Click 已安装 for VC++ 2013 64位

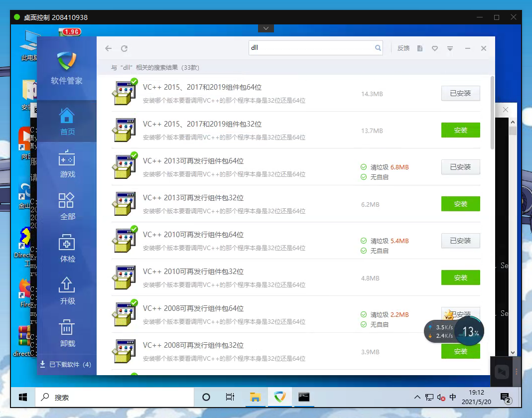pos(460,167)
